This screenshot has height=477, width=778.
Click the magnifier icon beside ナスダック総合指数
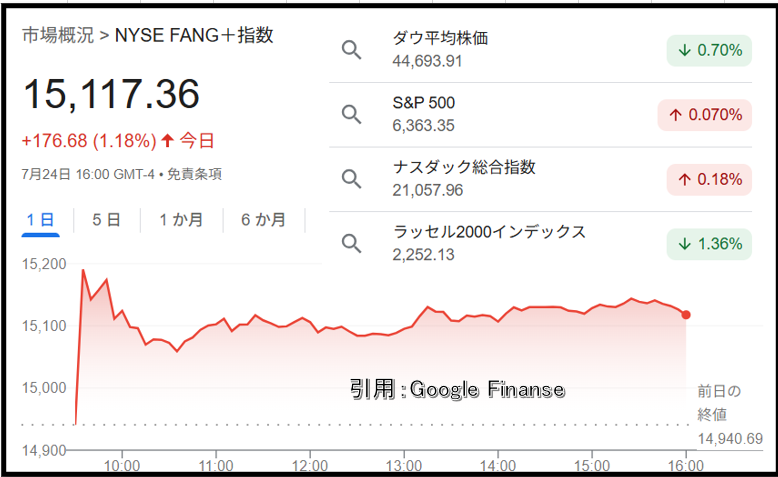(351, 179)
